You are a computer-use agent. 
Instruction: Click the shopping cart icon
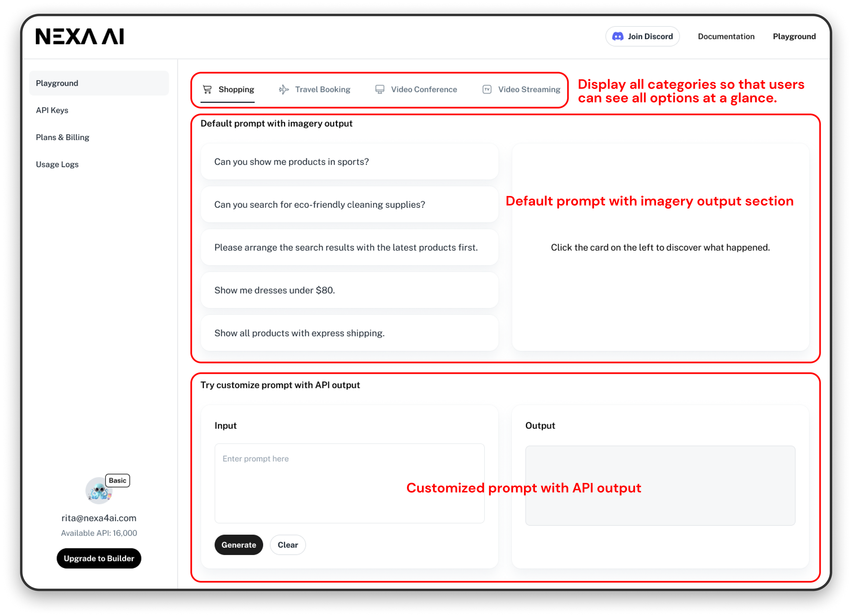click(207, 89)
